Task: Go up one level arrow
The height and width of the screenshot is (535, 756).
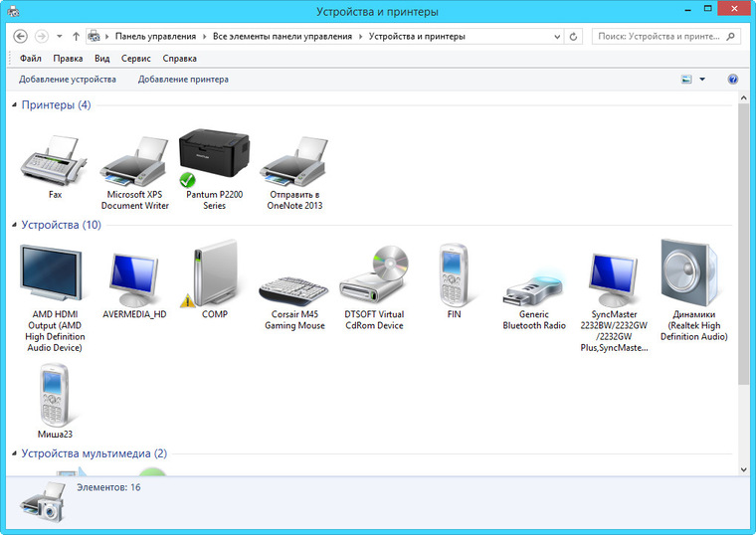Action: 76,36
